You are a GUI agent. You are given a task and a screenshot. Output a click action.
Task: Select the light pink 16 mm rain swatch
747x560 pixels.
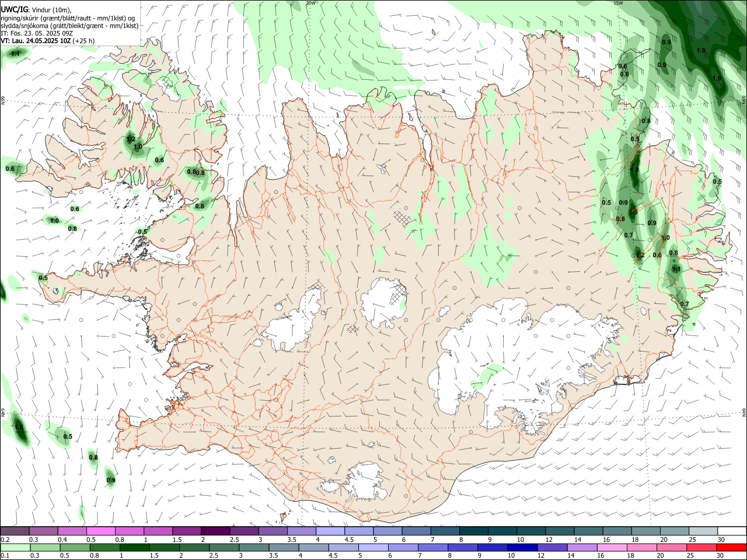point(612,548)
